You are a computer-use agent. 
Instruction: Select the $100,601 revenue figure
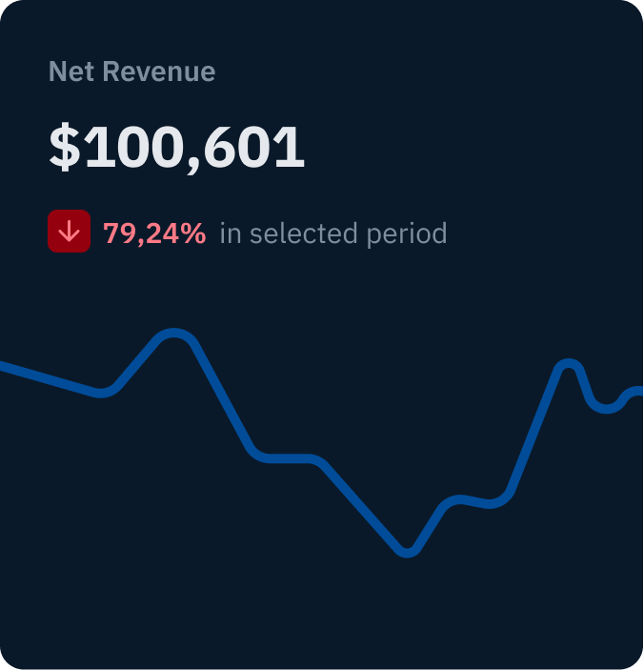177,149
